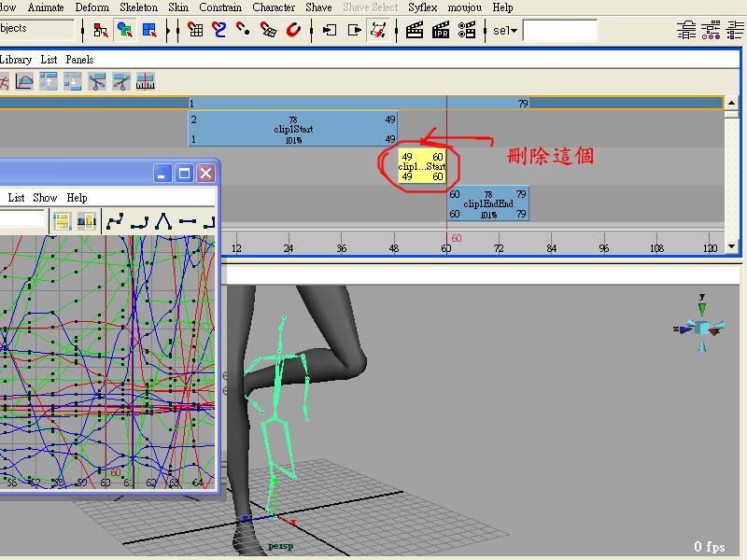Click Trax second scissors trim clip icon

click(x=121, y=81)
